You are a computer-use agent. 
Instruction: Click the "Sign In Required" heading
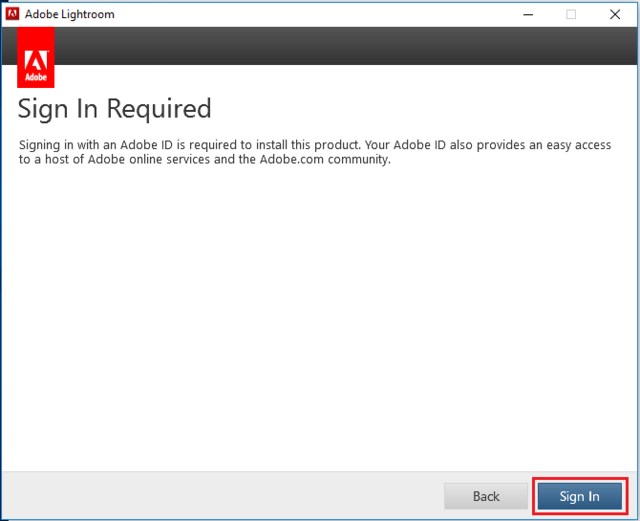coord(115,108)
